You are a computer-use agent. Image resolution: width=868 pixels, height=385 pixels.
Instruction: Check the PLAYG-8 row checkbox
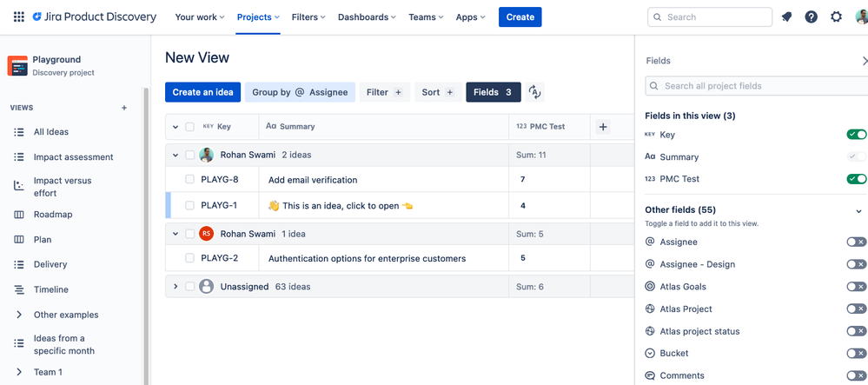click(x=190, y=180)
